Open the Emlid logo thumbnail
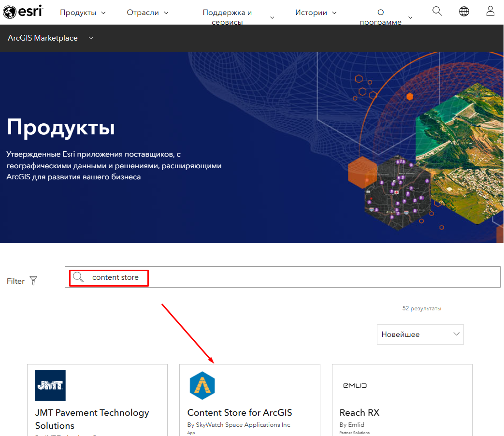The image size is (504, 436). pos(355,386)
